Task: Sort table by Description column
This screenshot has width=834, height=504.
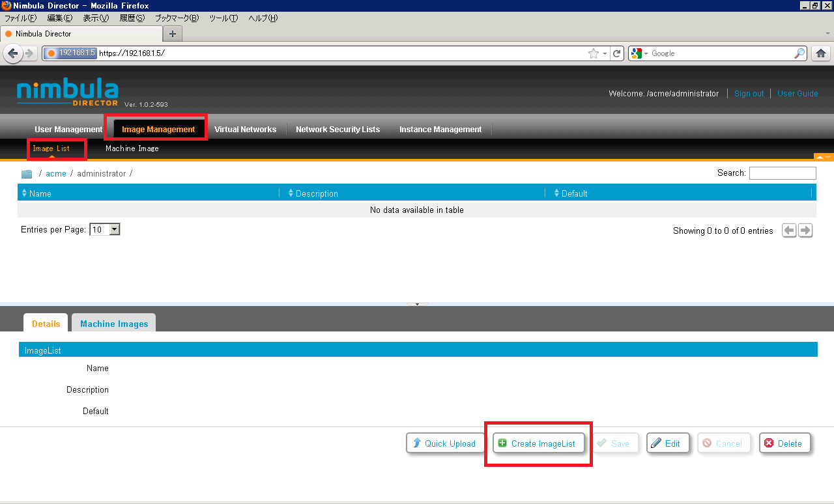Action: click(x=416, y=193)
